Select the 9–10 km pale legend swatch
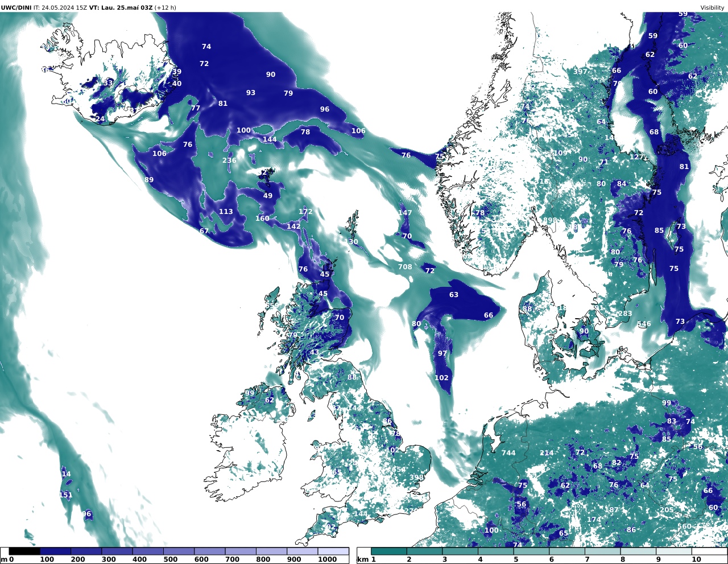The height and width of the screenshot is (564, 728). pyautogui.click(x=674, y=551)
